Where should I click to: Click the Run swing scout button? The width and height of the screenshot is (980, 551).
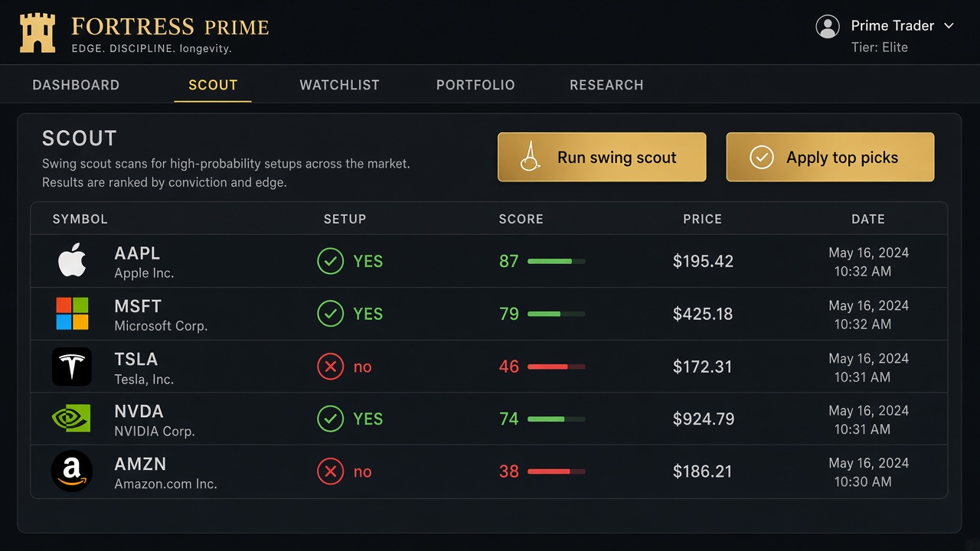tap(602, 157)
